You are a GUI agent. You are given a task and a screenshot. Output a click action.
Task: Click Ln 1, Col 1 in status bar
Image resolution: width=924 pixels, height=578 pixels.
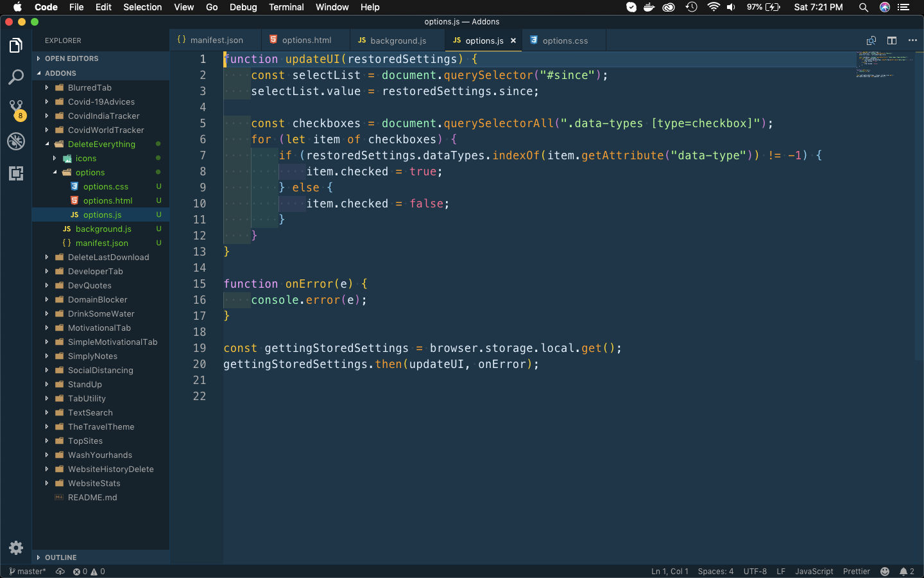[670, 572]
